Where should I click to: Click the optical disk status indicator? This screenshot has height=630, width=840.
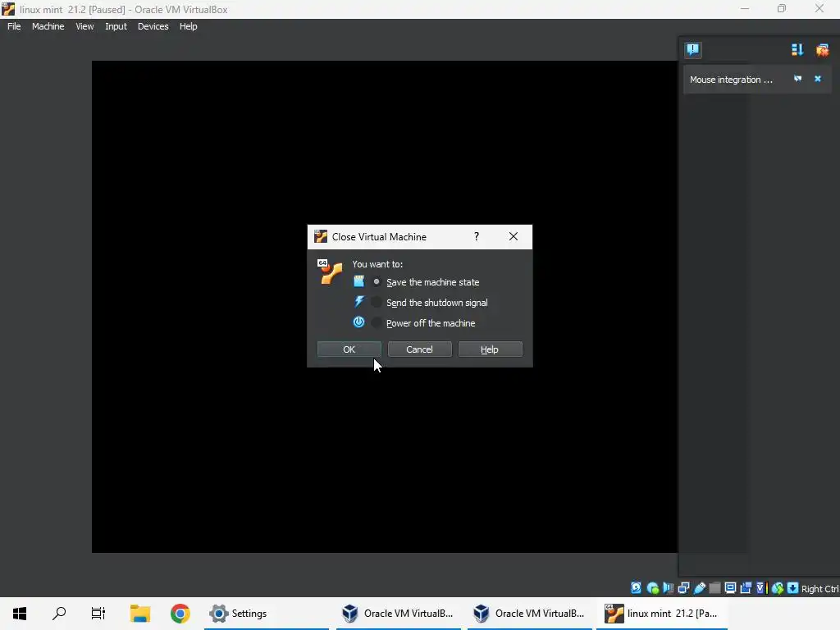[652, 588]
